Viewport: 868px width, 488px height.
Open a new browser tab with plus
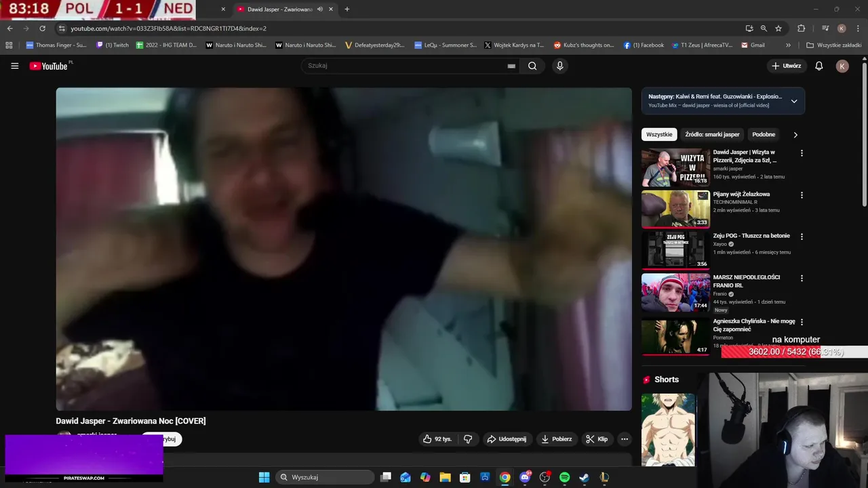click(347, 9)
